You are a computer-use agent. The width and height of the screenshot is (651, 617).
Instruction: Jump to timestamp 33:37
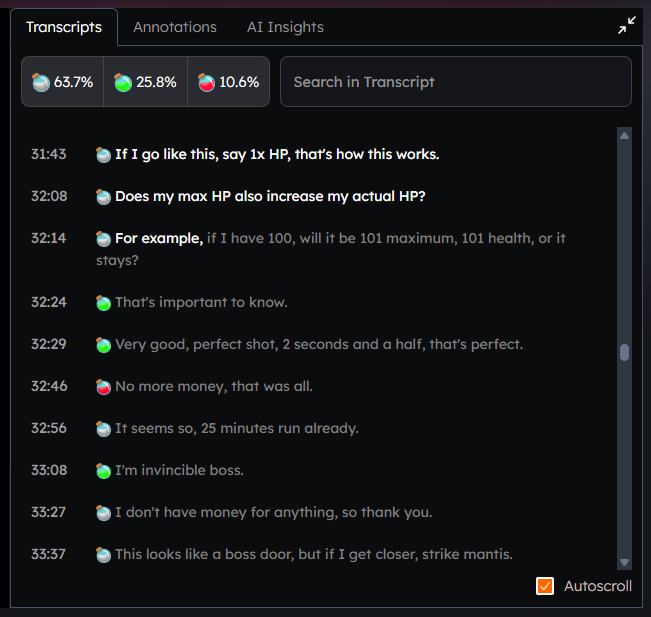click(x=49, y=554)
